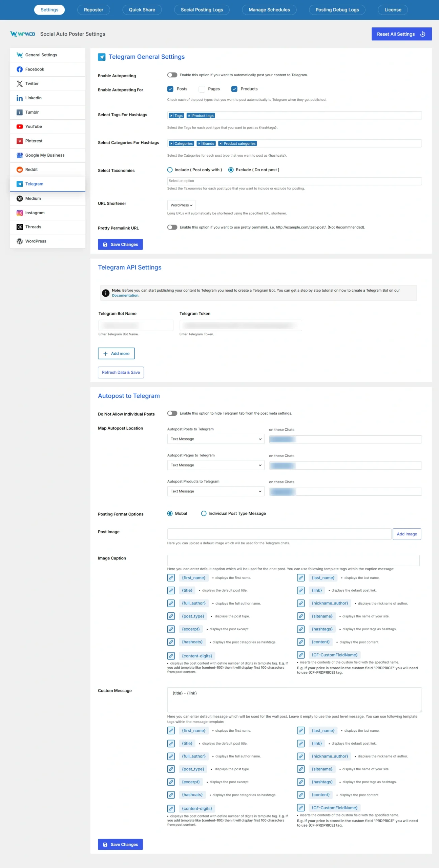Select the Google My Business icon

tap(20, 155)
